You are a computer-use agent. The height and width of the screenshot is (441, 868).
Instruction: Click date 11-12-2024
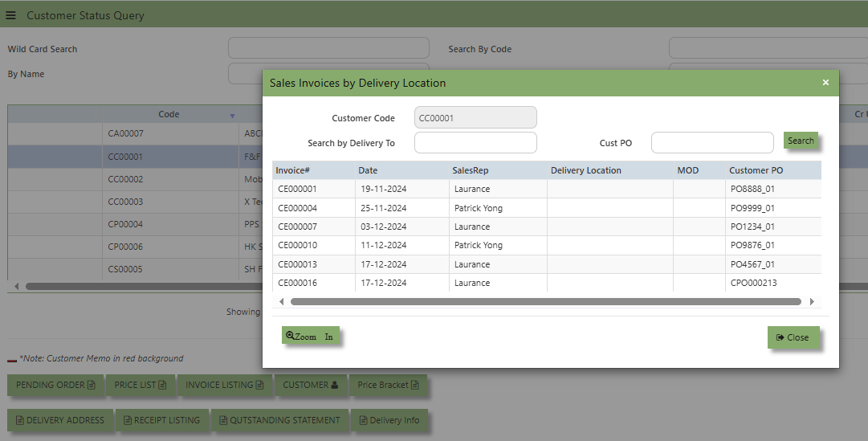pos(384,245)
